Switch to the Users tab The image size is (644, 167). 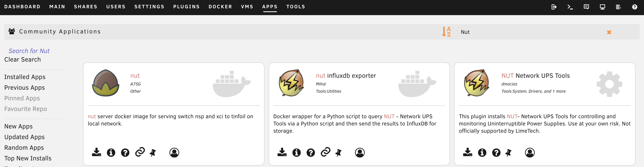point(116,7)
